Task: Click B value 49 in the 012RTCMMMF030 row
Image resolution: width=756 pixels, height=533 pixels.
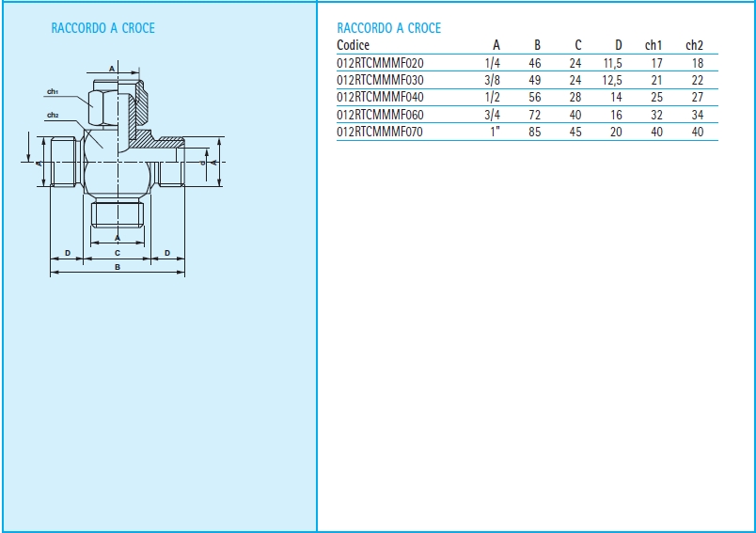Action: click(535, 80)
